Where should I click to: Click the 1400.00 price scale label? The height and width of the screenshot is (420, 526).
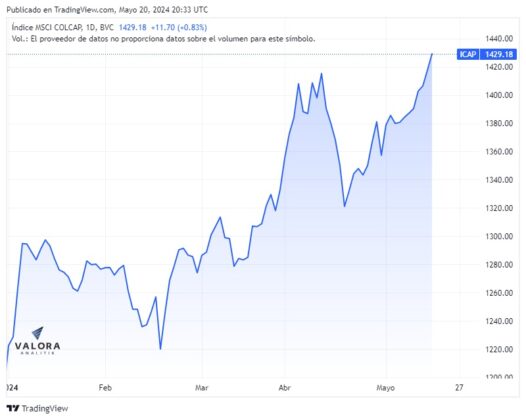tap(499, 95)
